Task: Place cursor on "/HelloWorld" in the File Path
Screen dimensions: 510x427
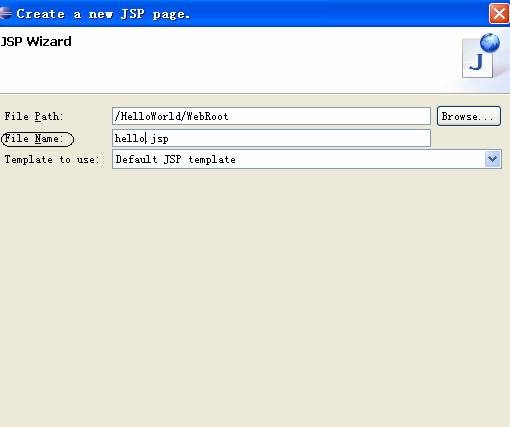Action: click(x=148, y=116)
